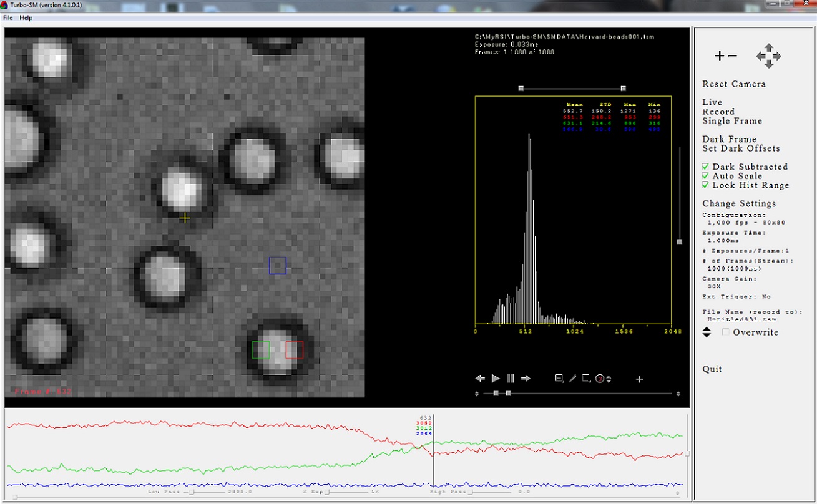This screenshot has height=504, width=817.
Task: Click the four-way pan arrows icon
Action: 768,56
